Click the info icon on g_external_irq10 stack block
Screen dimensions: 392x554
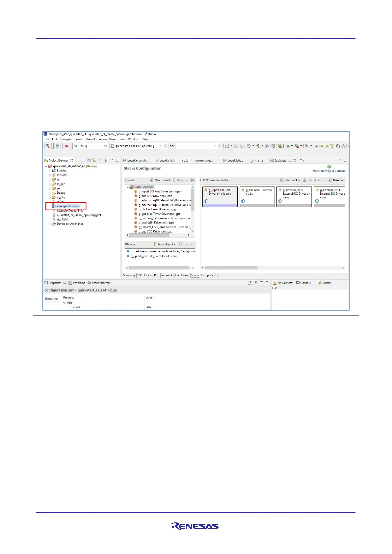(x=280, y=201)
